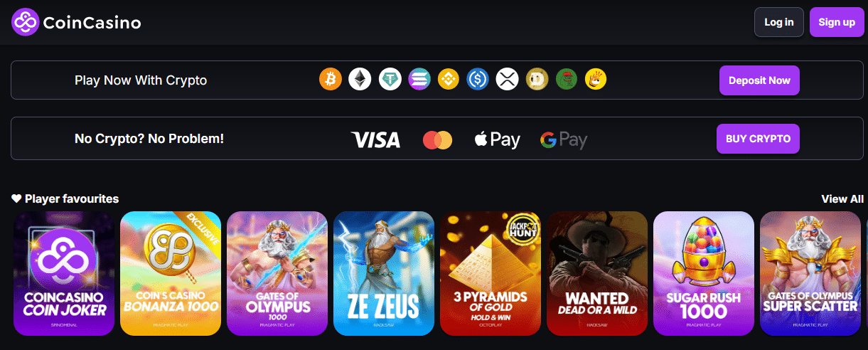Choose the XRP coin icon

coord(508,79)
